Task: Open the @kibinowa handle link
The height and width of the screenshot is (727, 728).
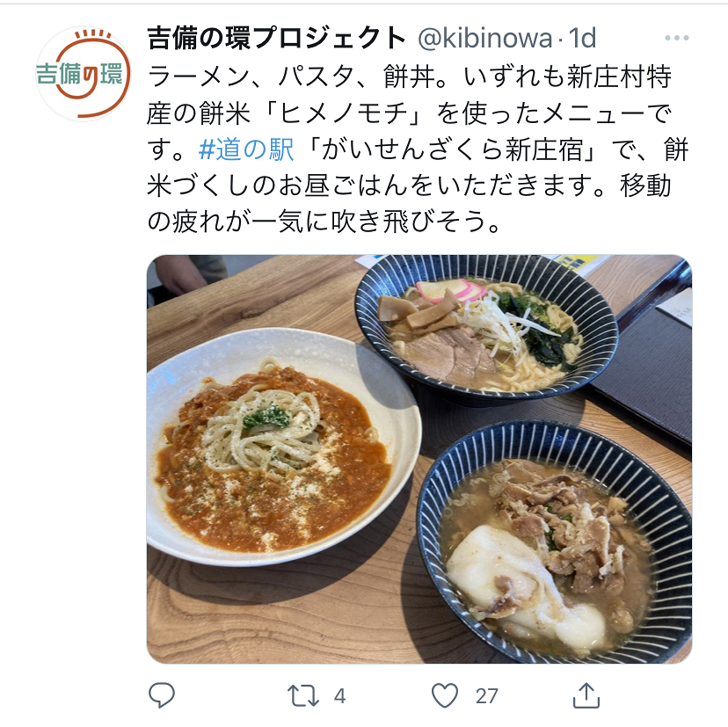Action: pos(485,38)
